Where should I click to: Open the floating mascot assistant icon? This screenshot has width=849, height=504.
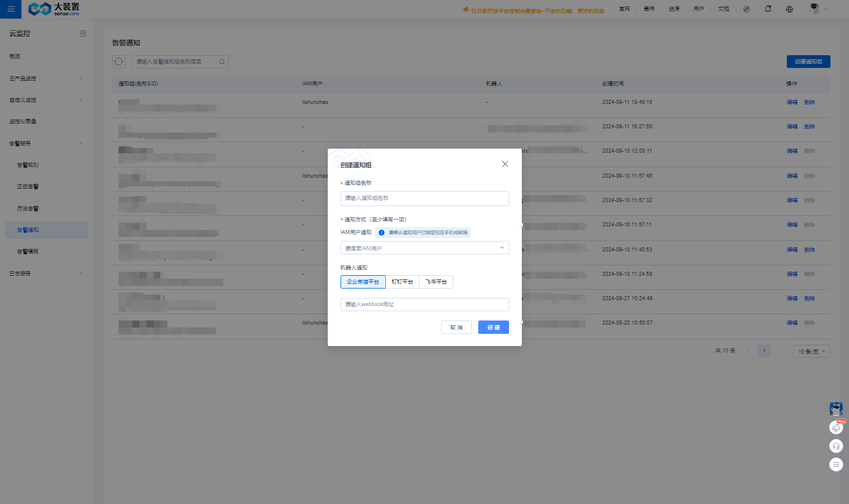[836, 409]
